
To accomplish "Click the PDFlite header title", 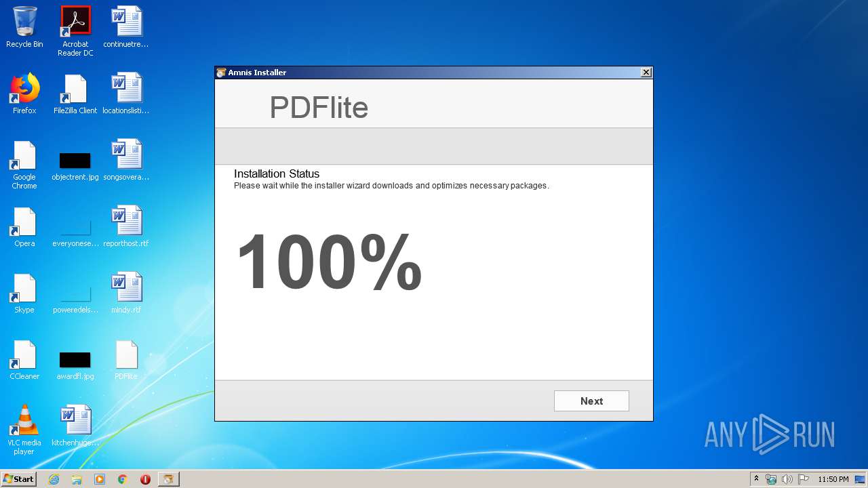I will click(x=319, y=107).
